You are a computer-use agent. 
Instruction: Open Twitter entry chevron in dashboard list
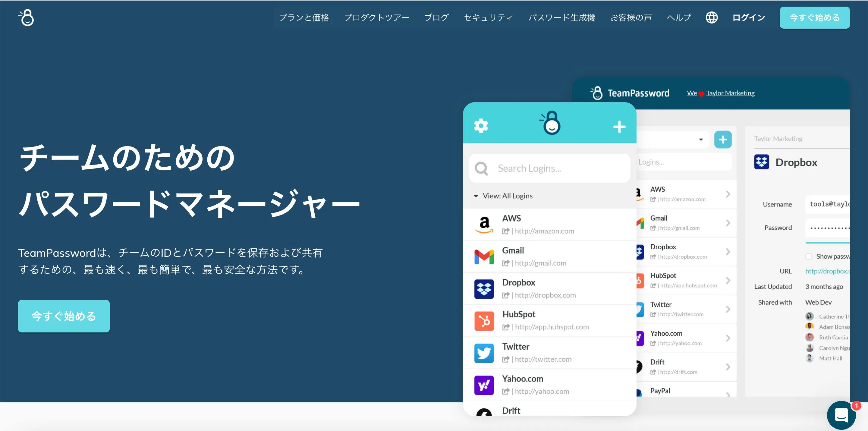point(728,309)
